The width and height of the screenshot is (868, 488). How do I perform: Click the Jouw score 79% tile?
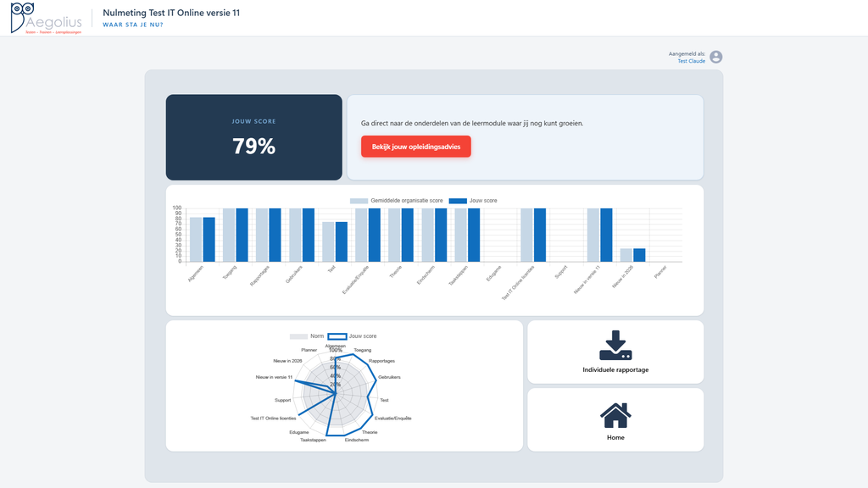[254, 137]
